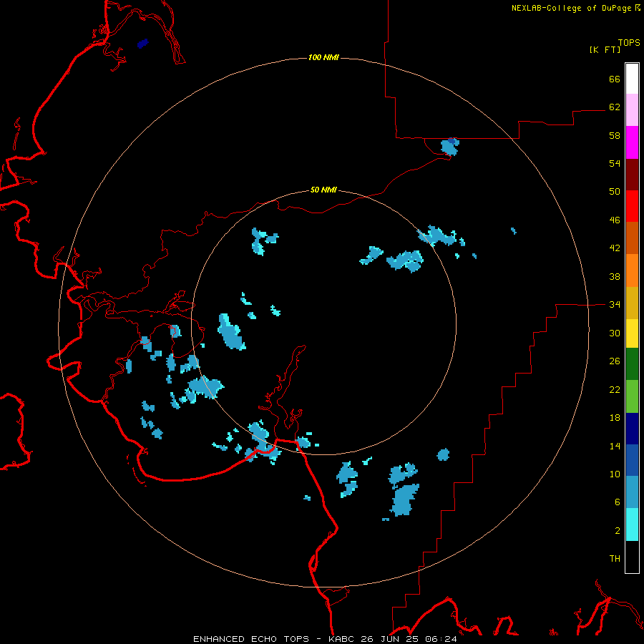Click the white swatch in the tops legend
The image size is (644, 644).
point(632,79)
